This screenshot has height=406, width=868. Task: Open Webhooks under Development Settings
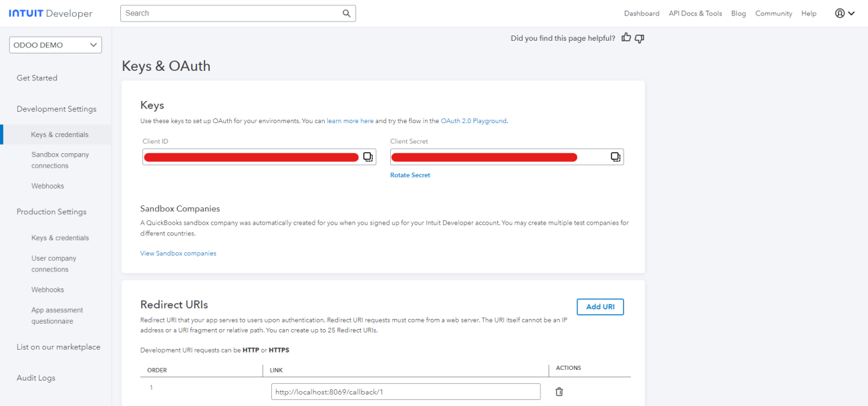click(x=47, y=186)
